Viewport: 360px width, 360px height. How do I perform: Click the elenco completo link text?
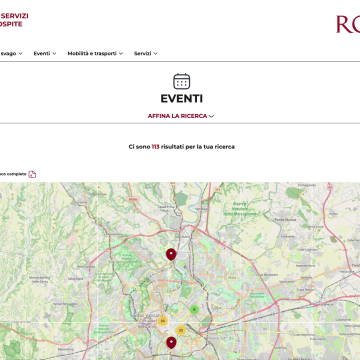[13, 174]
